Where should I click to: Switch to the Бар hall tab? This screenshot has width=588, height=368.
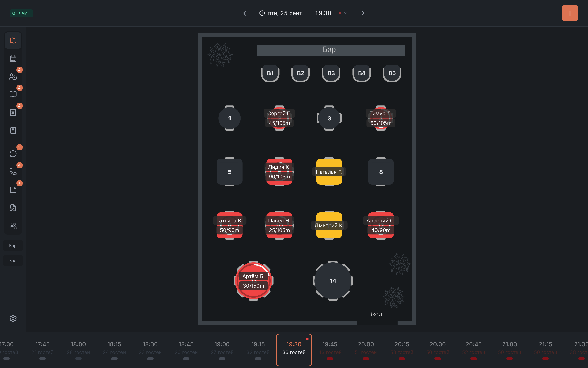13,246
